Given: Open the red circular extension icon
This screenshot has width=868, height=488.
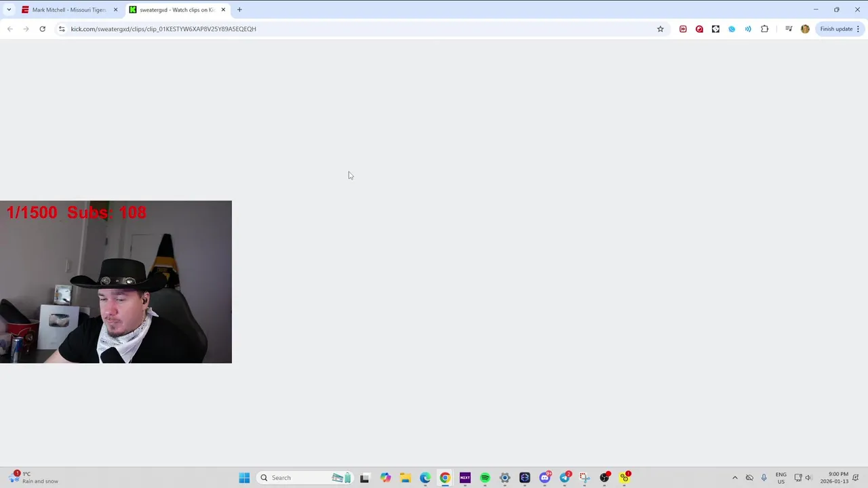Looking at the screenshot, I should coord(699,29).
